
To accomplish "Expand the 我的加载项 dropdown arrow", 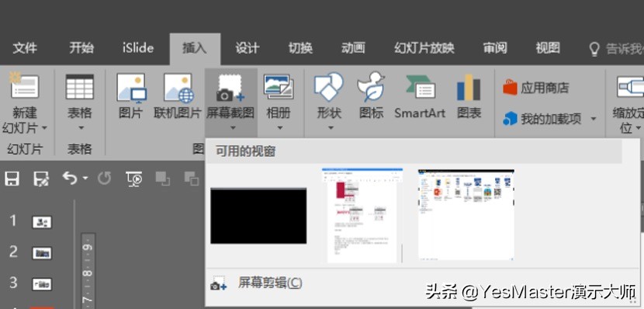I will coord(594,119).
